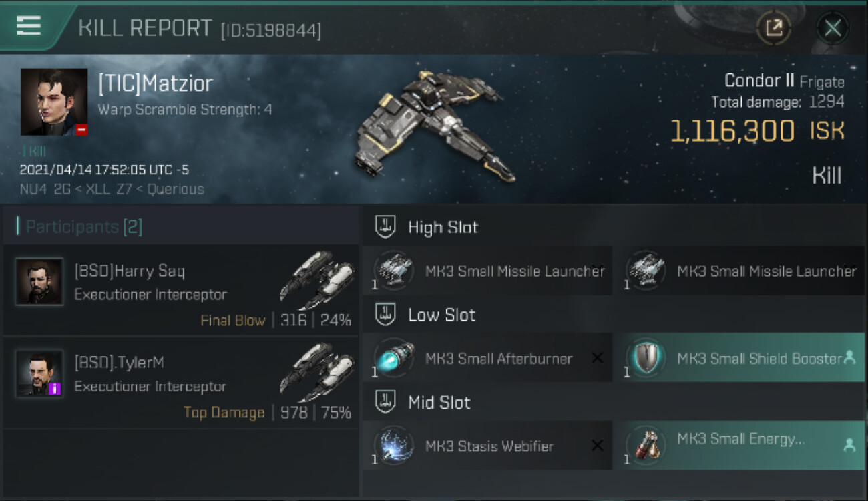Close the kill report window
The image size is (868, 501).
(x=833, y=28)
